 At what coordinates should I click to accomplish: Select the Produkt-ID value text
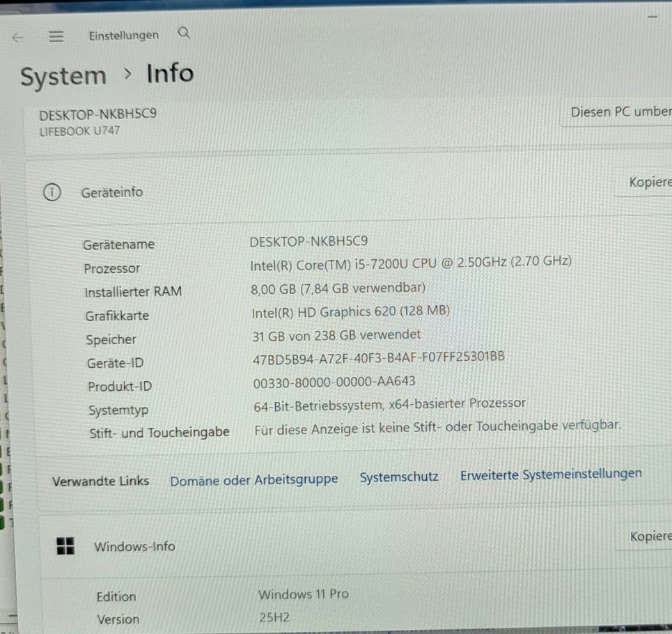(334, 382)
